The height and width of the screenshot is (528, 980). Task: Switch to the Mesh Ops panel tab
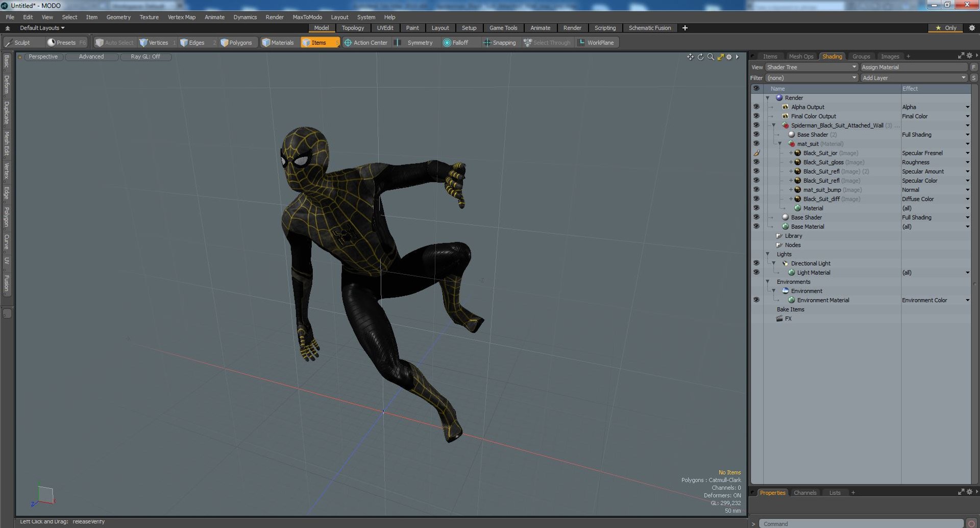[801, 56]
